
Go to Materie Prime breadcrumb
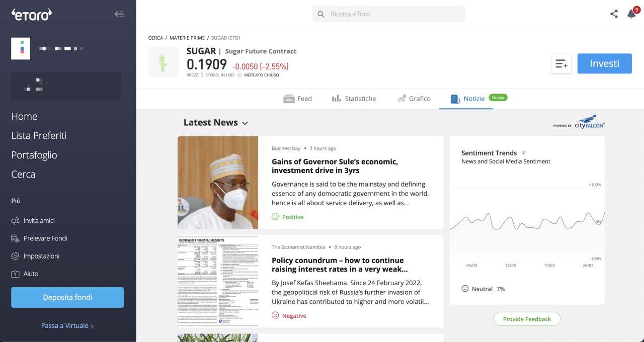187,38
